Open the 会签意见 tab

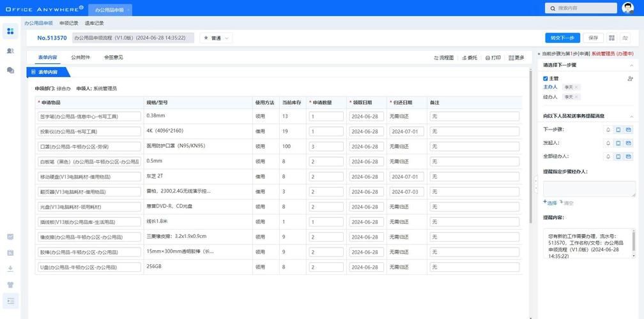coord(113,57)
